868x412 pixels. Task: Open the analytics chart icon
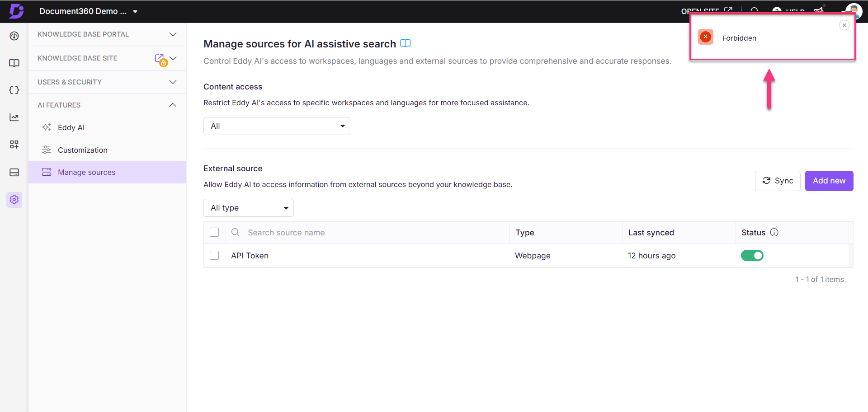pos(14,117)
